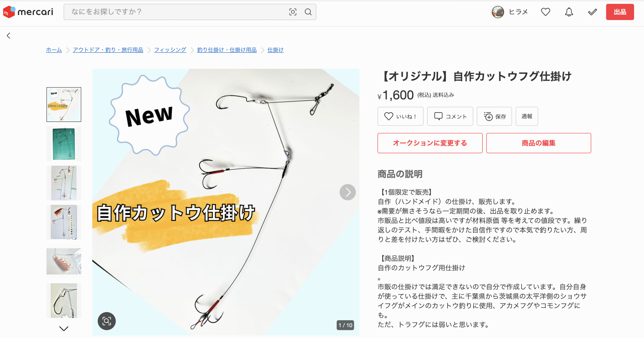The width and height of the screenshot is (644, 338).
Task: Click オークションに変更する button
Action: [x=430, y=143]
